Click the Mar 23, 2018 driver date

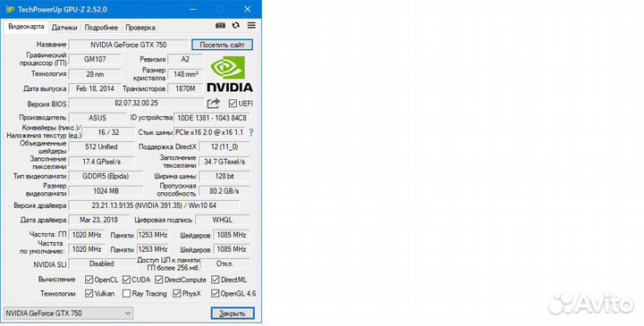(98, 220)
